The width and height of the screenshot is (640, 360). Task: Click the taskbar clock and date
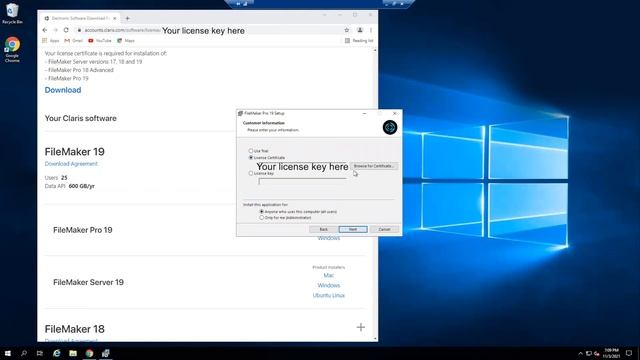(x=611, y=353)
